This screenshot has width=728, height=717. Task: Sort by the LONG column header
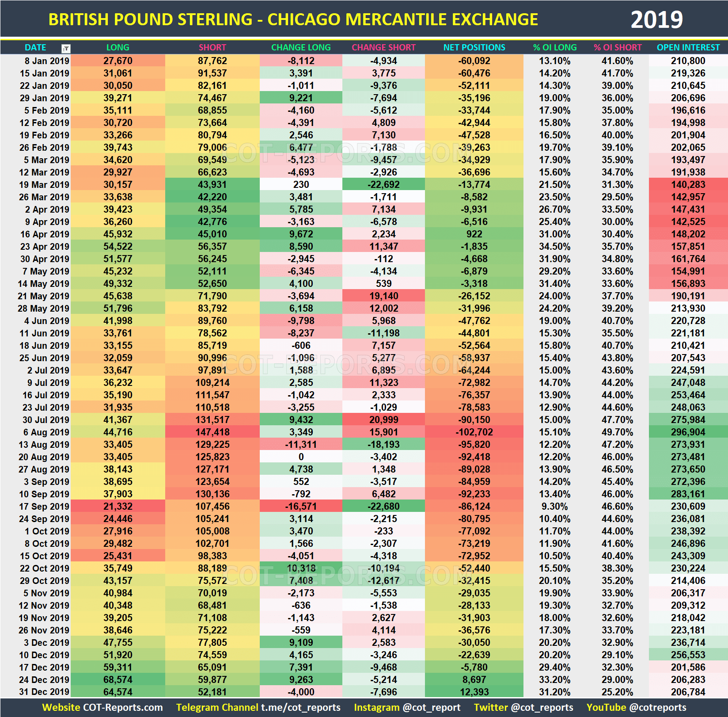click(x=118, y=48)
